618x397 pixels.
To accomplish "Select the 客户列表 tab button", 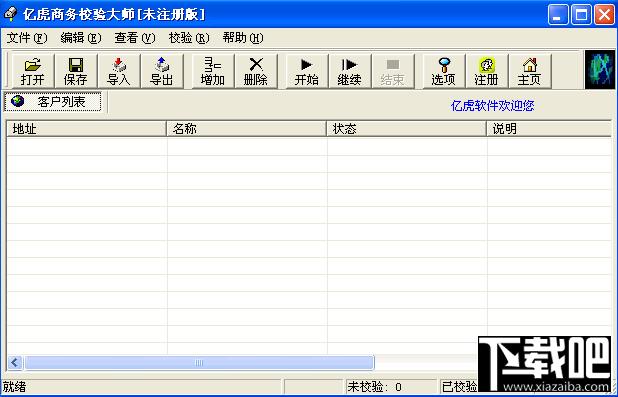I will [x=53, y=102].
